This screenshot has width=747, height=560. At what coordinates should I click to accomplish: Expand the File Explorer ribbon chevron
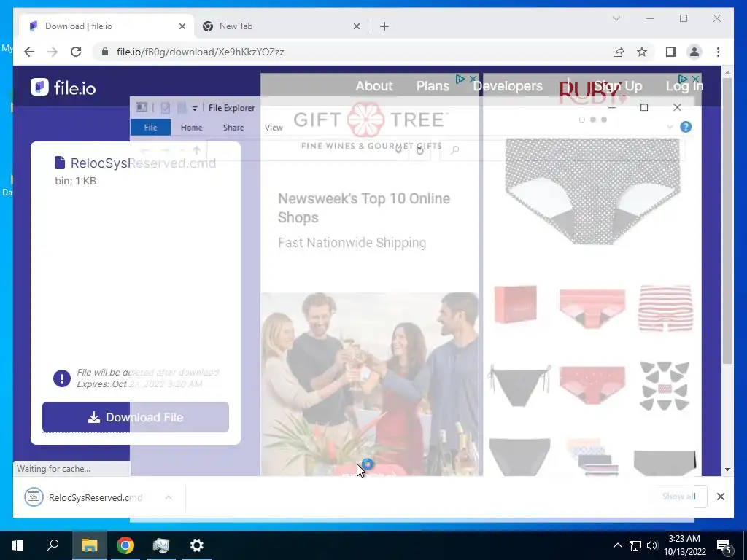pos(670,127)
